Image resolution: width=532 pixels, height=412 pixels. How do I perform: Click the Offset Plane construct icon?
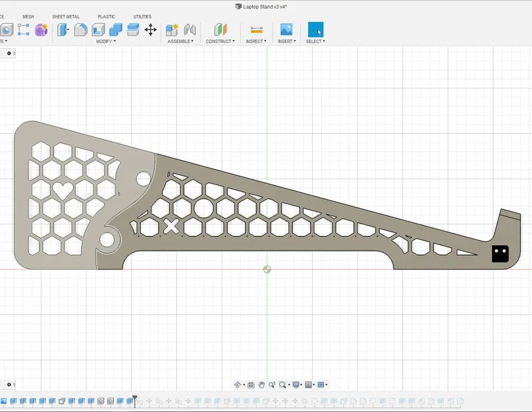tap(221, 30)
